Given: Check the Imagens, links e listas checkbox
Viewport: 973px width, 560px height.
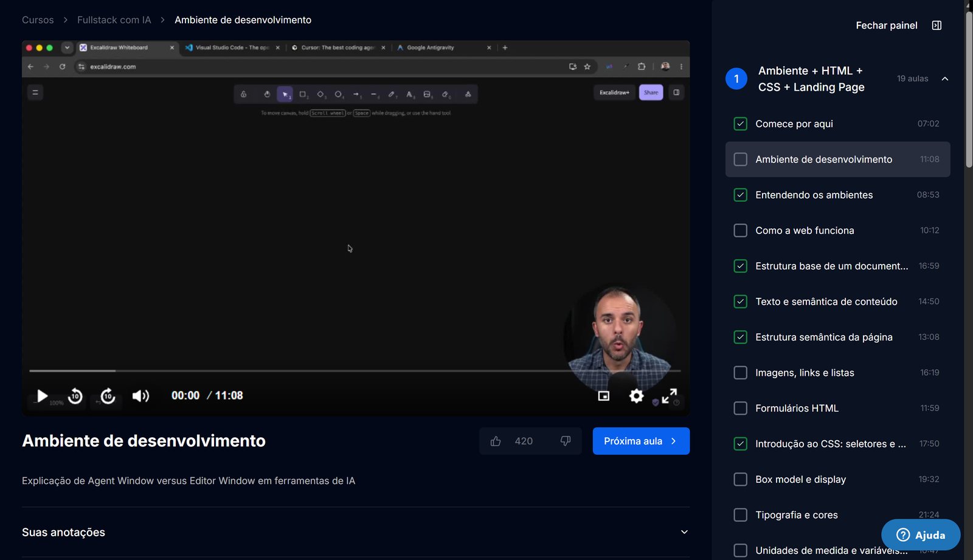Looking at the screenshot, I should pyautogui.click(x=740, y=373).
